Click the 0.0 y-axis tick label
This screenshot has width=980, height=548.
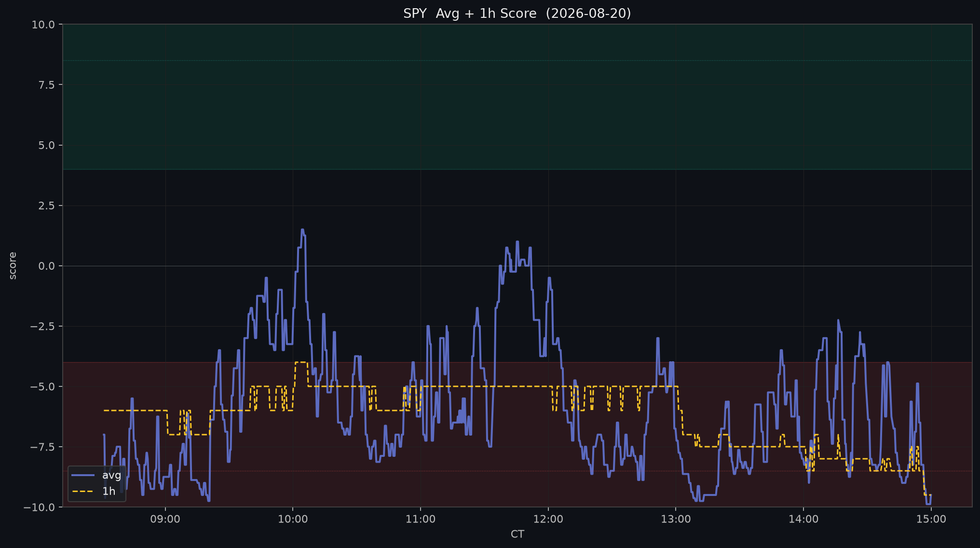pos(47,266)
